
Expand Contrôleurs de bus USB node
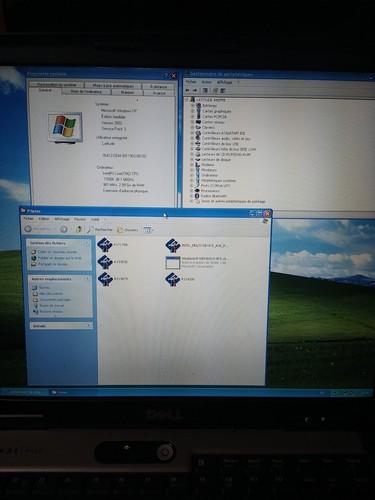click(x=192, y=143)
